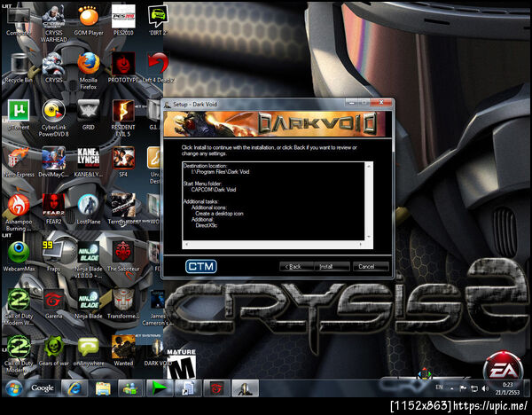This screenshot has height=415, width=532.
Task: Open the DARK VOID desktop shortcut
Action: point(158,351)
